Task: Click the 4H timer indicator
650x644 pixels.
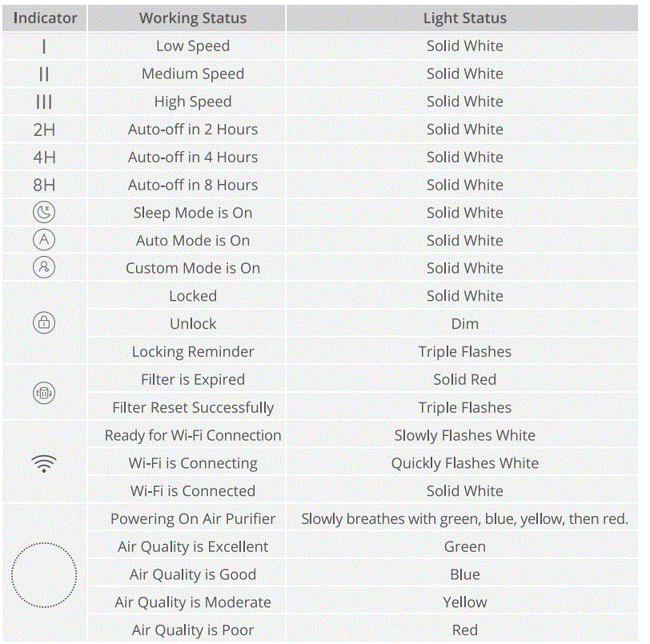Action: pos(44,158)
